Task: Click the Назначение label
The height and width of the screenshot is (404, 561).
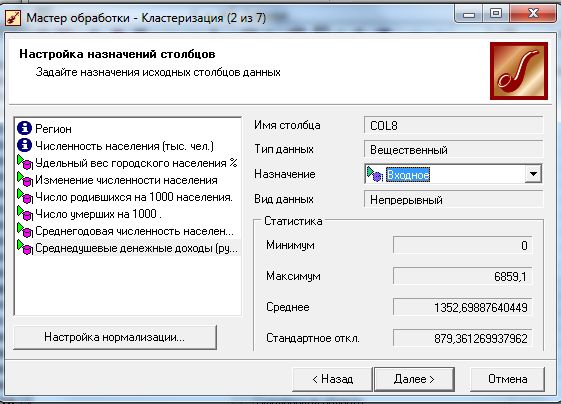Action: 285,174
